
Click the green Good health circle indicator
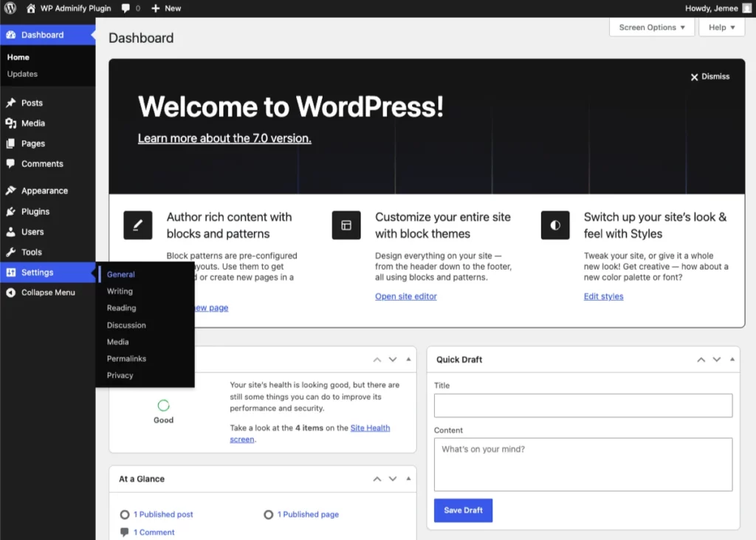(163, 406)
